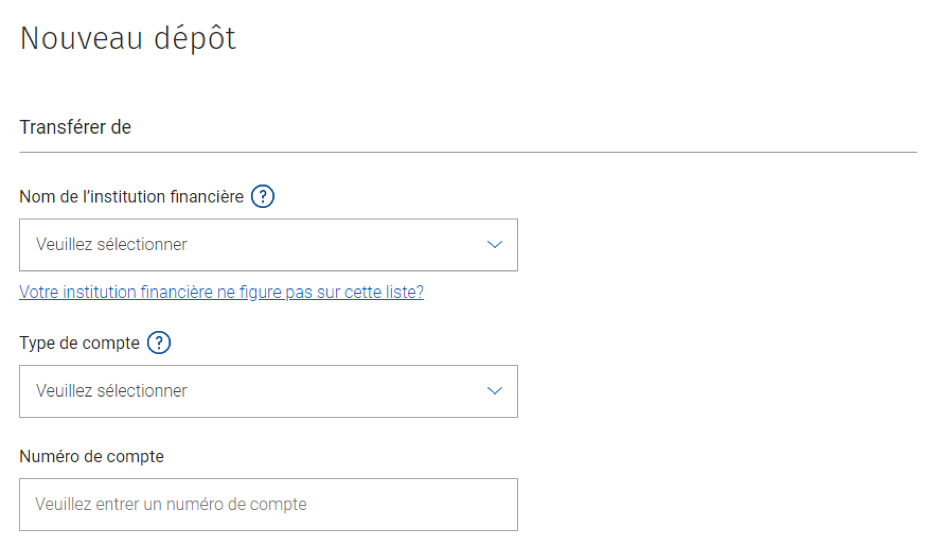Image resolution: width=939 pixels, height=560 pixels.
Task: Click the 'Nom de l'institution financière' label
Action: (x=131, y=196)
